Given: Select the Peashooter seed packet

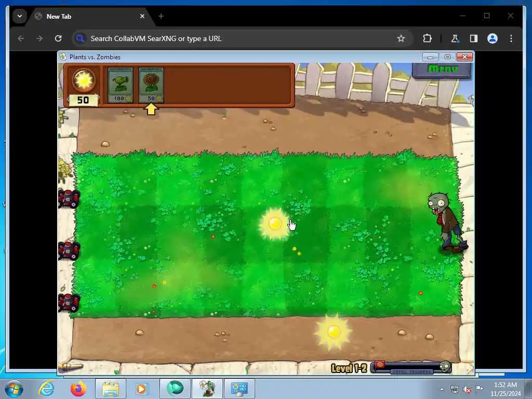Looking at the screenshot, I should (121, 85).
